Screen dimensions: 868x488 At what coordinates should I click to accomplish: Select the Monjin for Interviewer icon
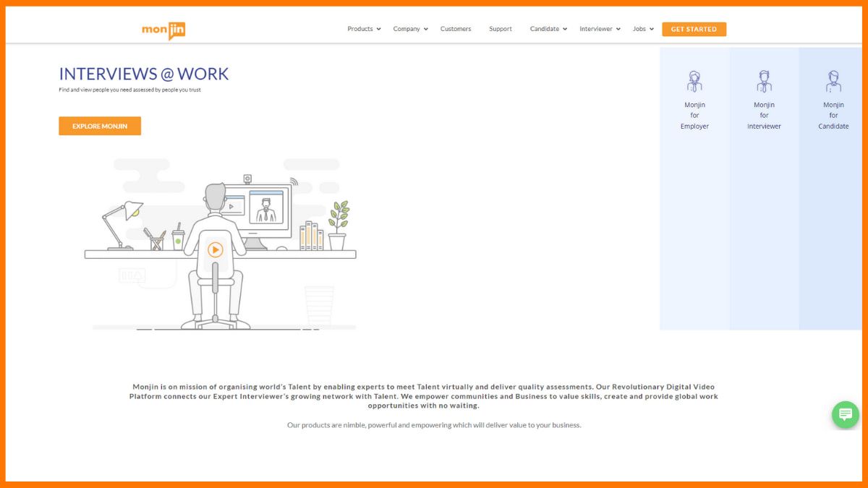click(x=764, y=80)
